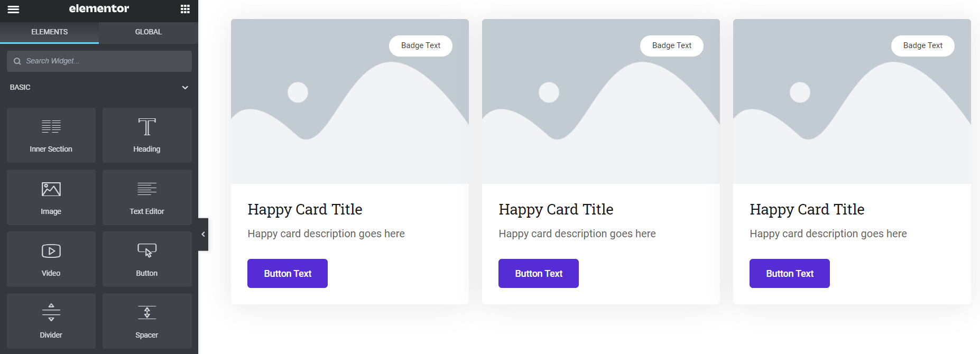
Task: Click the first card's Button Text button
Action: click(287, 273)
